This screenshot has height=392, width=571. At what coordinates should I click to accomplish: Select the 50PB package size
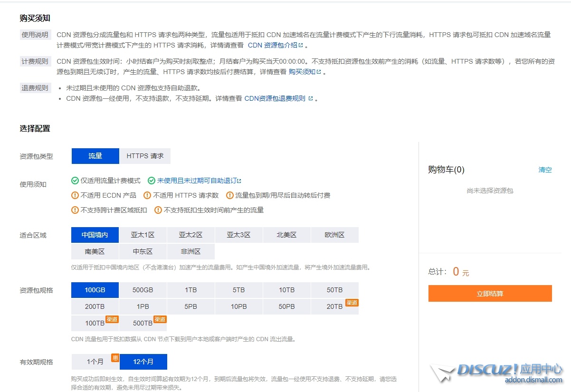coord(286,306)
